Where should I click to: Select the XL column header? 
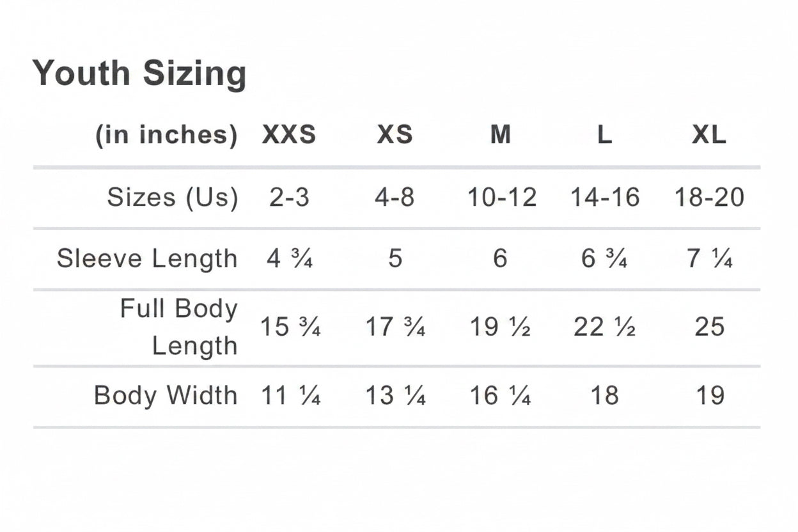point(709,135)
